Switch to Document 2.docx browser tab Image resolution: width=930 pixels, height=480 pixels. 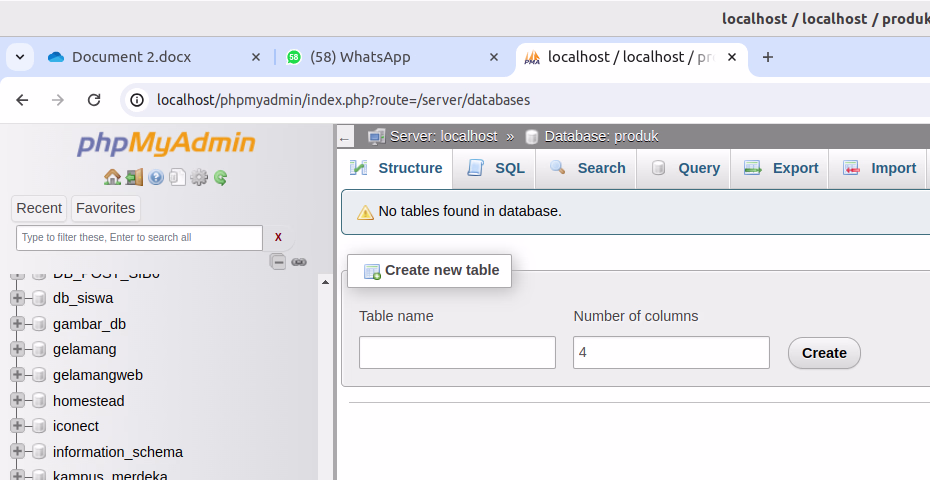(x=155, y=57)
